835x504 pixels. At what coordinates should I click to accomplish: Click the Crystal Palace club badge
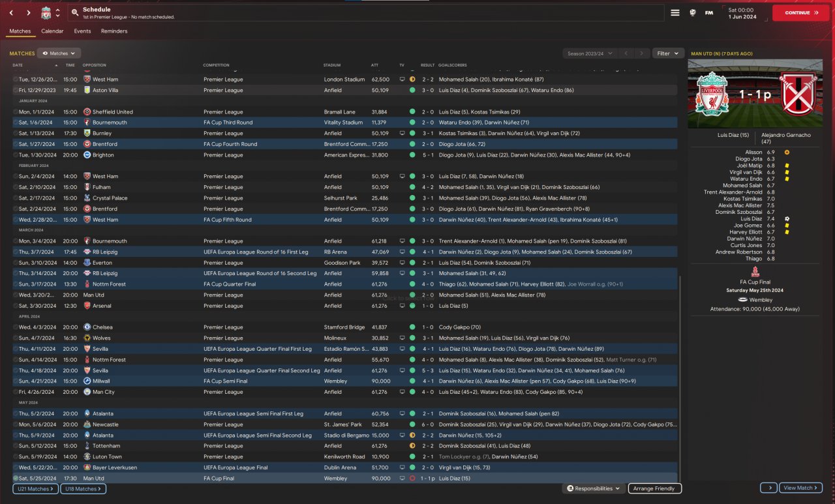click(87, 198)
